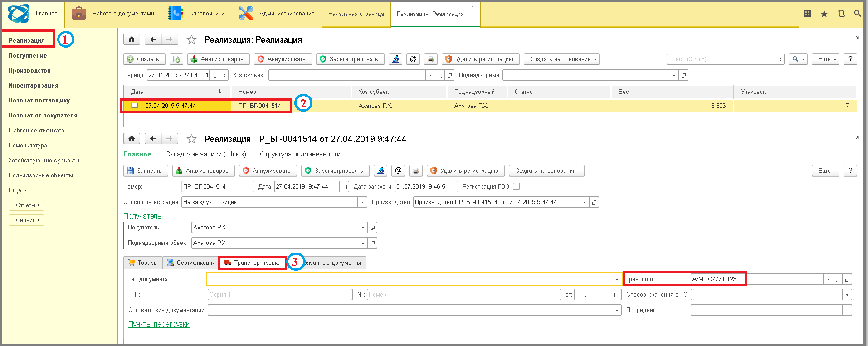
Task: Switch to the Товары tab
Action: coord(143,263)
